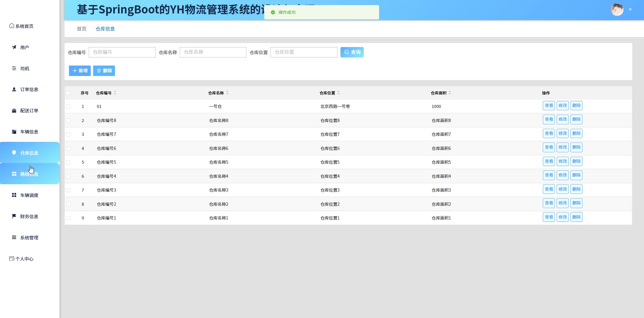Click the briefcase icon beside 配送订单
Viewport: 644px width, 318px height.
point(14,111)
